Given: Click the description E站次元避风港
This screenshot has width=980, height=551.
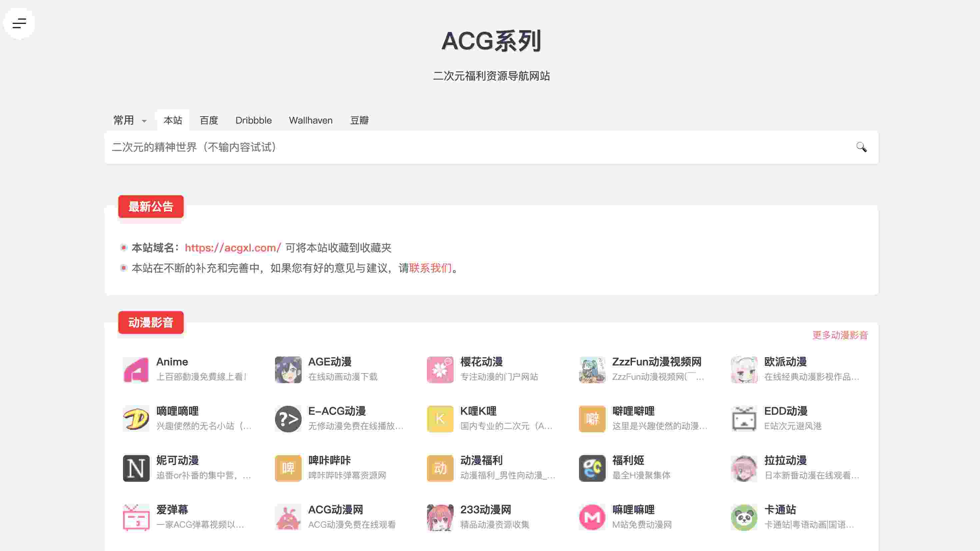Looking at the screenshot, I should click(x=793, y=426).
